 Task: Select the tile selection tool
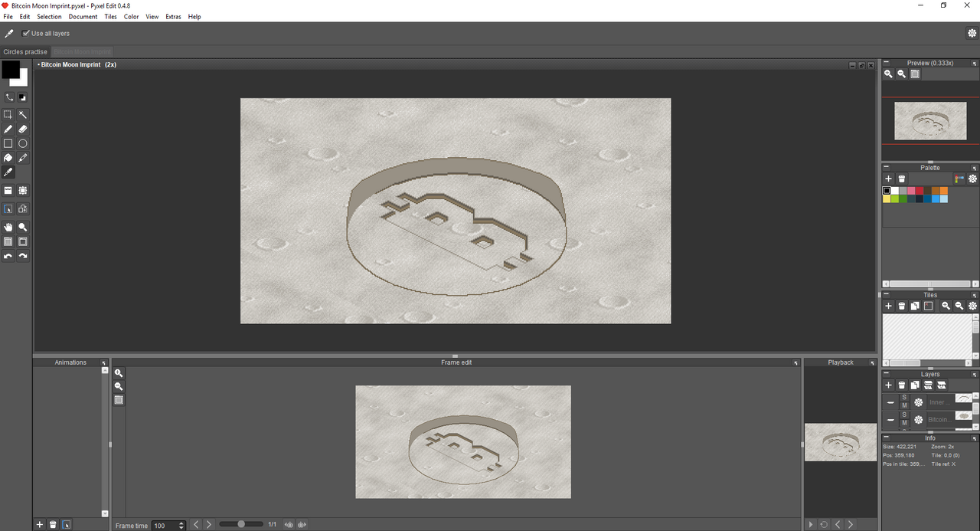pyautogui.click(x=23, y=191)
